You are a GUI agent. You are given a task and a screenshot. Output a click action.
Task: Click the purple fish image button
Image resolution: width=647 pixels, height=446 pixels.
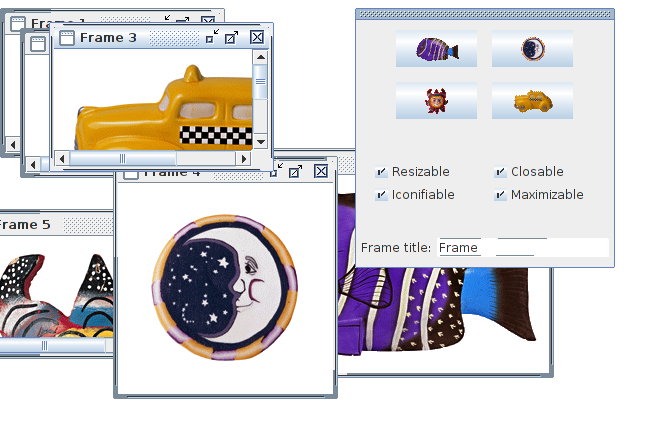[436, 49]
